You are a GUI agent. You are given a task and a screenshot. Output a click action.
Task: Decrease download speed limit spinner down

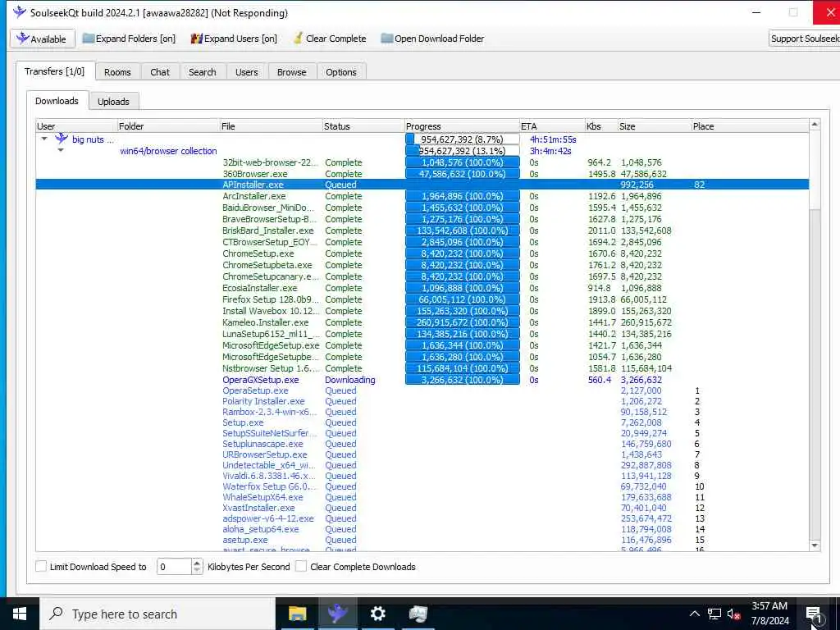tap(197, 570)
